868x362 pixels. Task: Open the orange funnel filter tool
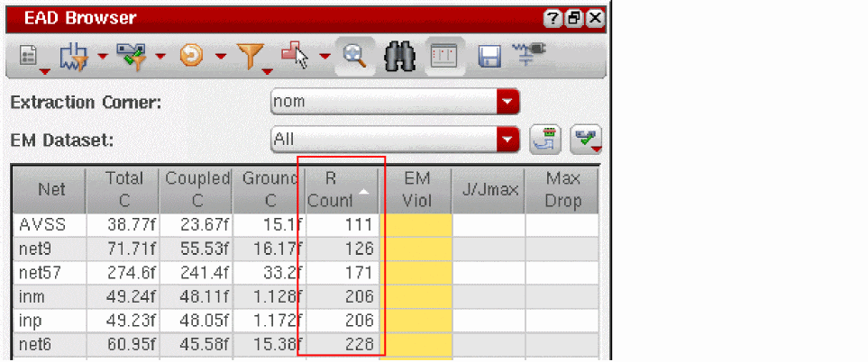(x=251, y=57)
